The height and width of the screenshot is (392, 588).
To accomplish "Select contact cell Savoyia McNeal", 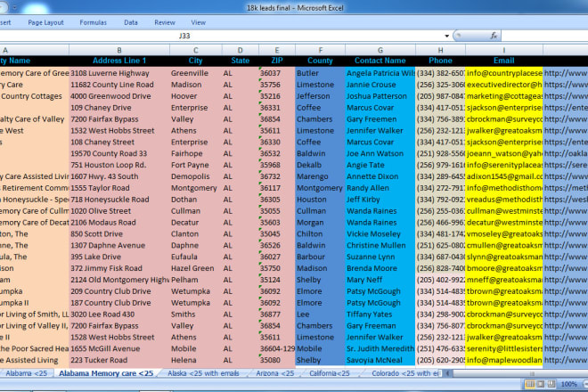I will point(380,360).
